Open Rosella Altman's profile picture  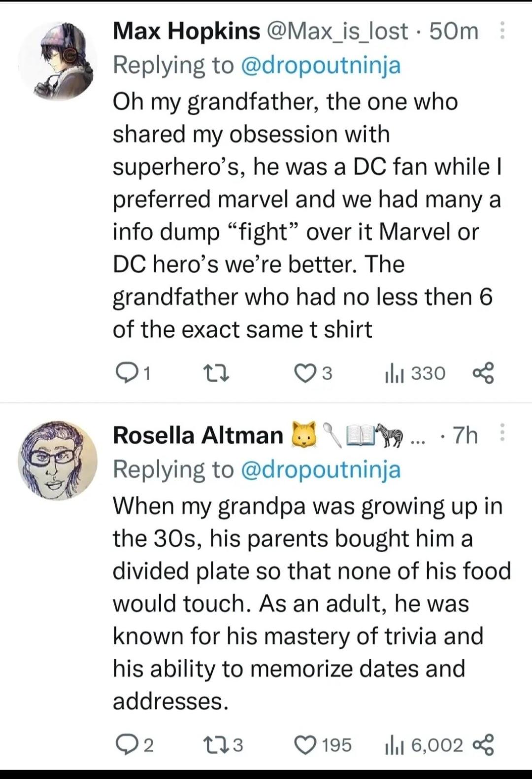coord(57,460)
